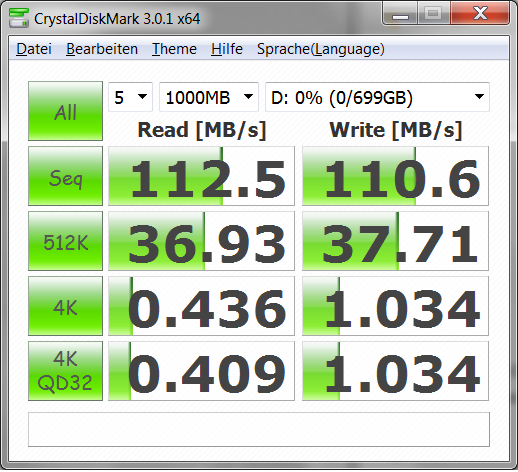Minimize the CrystalDiskMark window
Viewport: 518px width, 472px height.
pos(400,14)
